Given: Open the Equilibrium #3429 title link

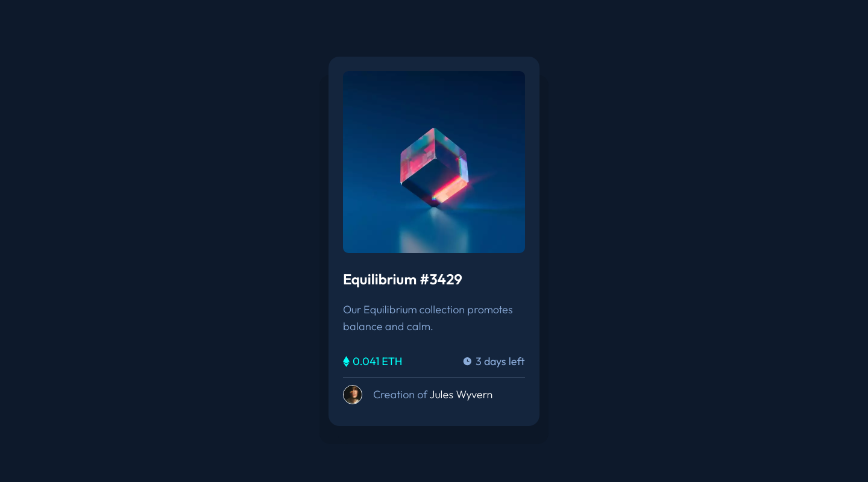Looking at the screenshot, I should (403, 280).
